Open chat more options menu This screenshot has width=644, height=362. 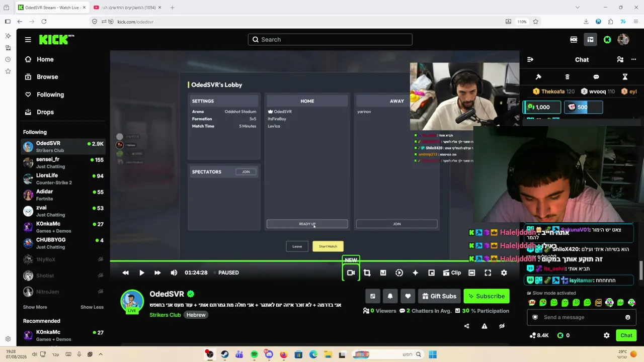point(633,59)
